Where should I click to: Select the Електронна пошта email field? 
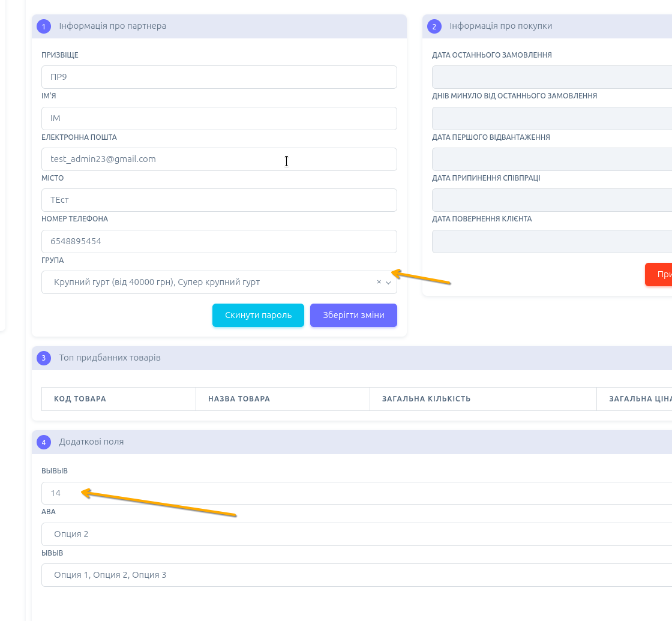point(219,159)
